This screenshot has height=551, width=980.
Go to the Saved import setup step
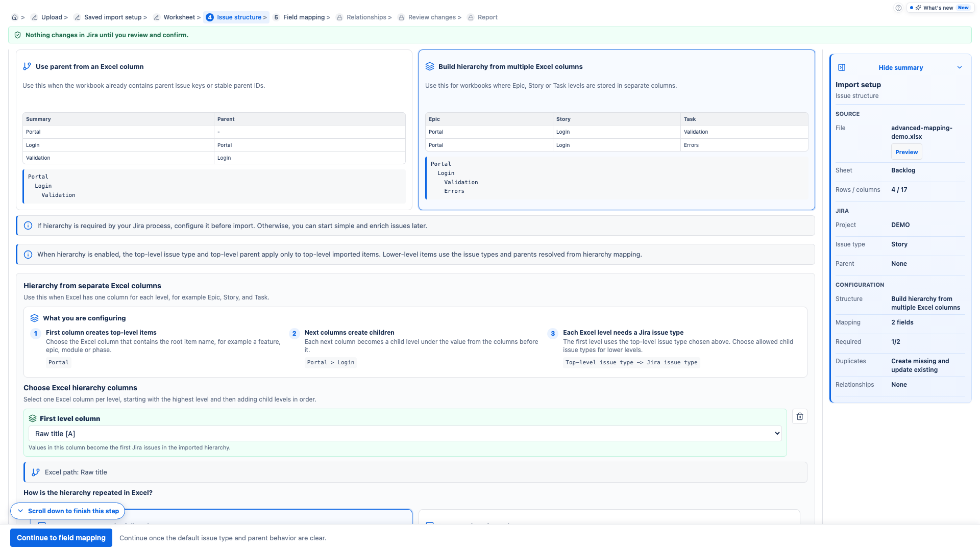coord(113,17)
